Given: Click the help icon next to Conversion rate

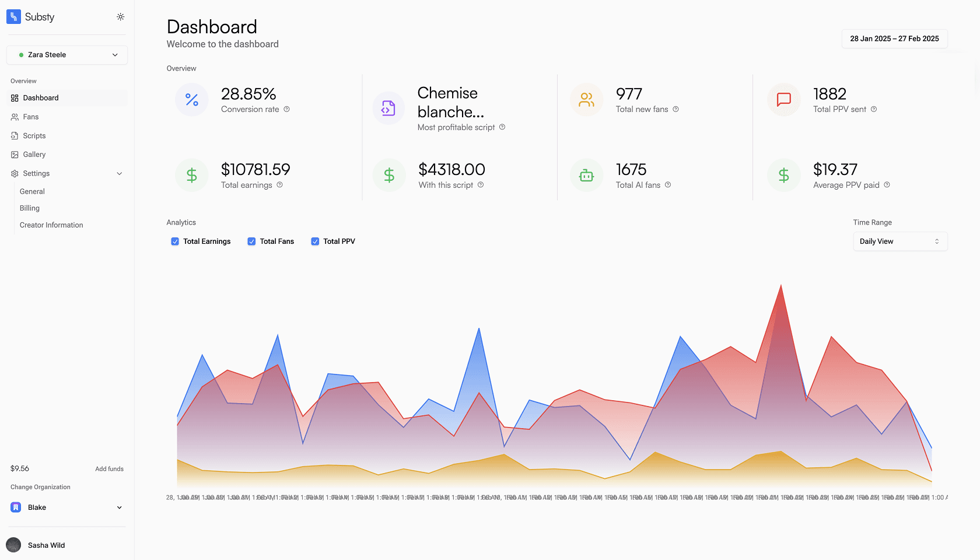Looking at the screenshot, I should tap(286, 109).
